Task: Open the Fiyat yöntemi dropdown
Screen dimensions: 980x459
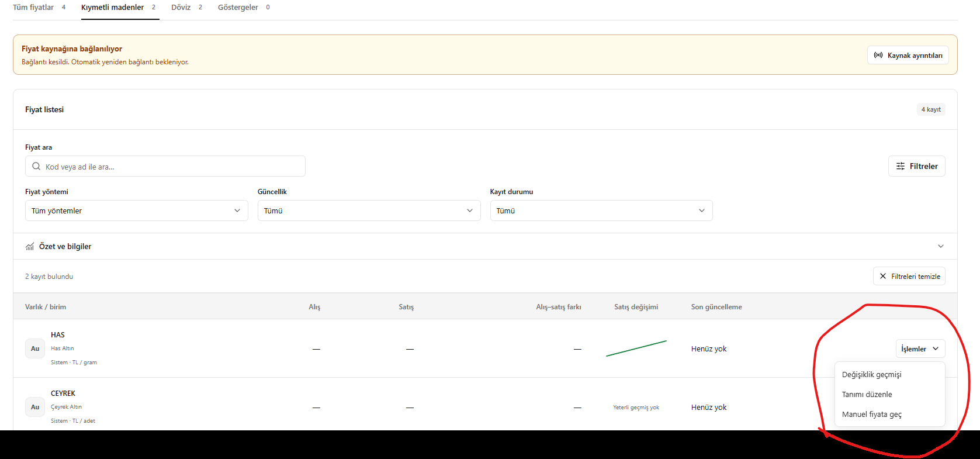Action: [137, 210]
